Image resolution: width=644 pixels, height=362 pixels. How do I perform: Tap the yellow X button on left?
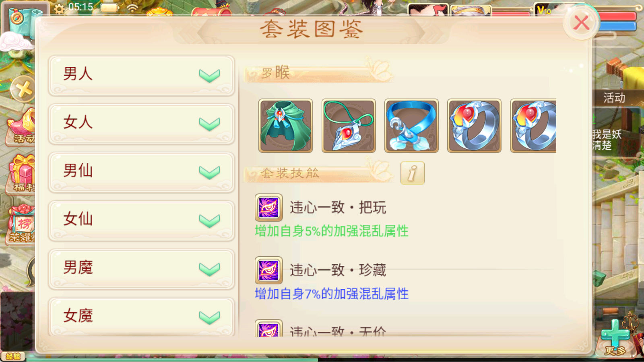pos(23,89)
